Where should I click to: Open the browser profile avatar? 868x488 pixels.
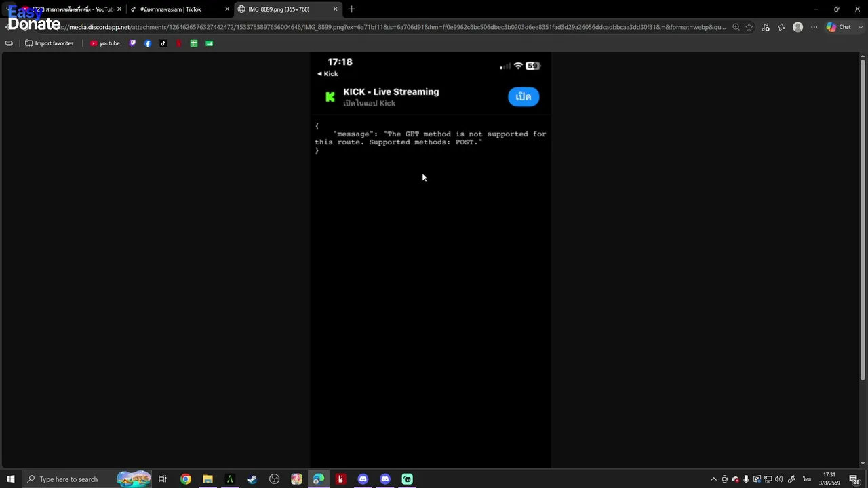click(798, 27)
